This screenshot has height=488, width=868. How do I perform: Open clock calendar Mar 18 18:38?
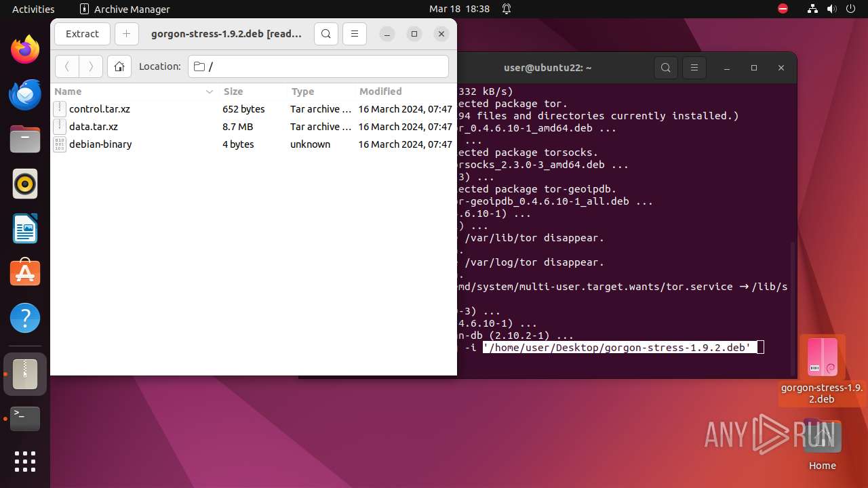(459, 9)
